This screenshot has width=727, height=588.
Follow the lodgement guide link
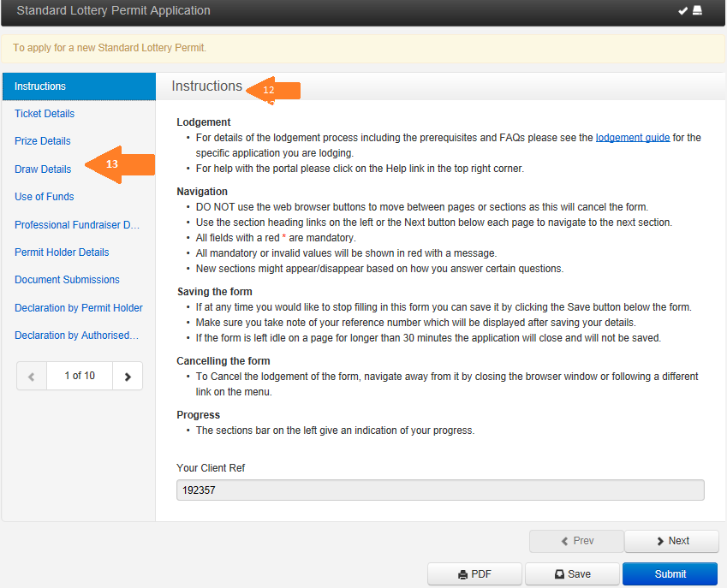point(633,138)
